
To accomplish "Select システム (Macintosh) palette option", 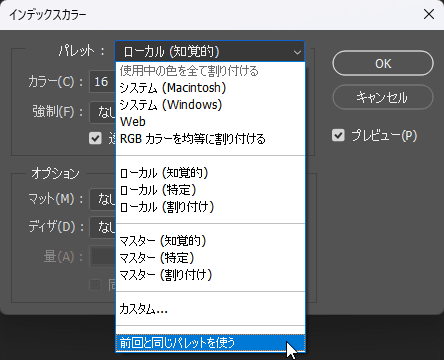I will (x=210, y=88).
